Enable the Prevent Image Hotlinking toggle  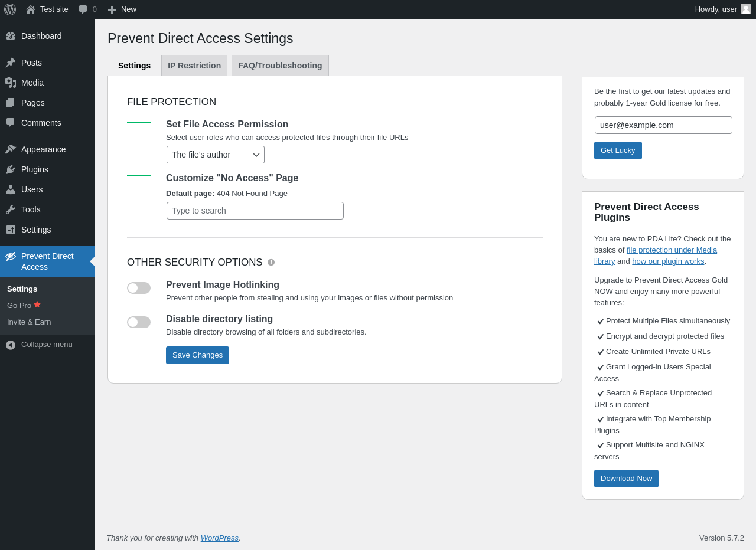(x=139, y=288)
